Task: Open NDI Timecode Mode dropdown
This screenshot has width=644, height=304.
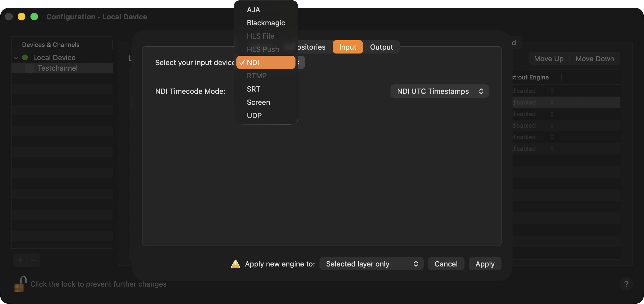Action: point(439,91)
